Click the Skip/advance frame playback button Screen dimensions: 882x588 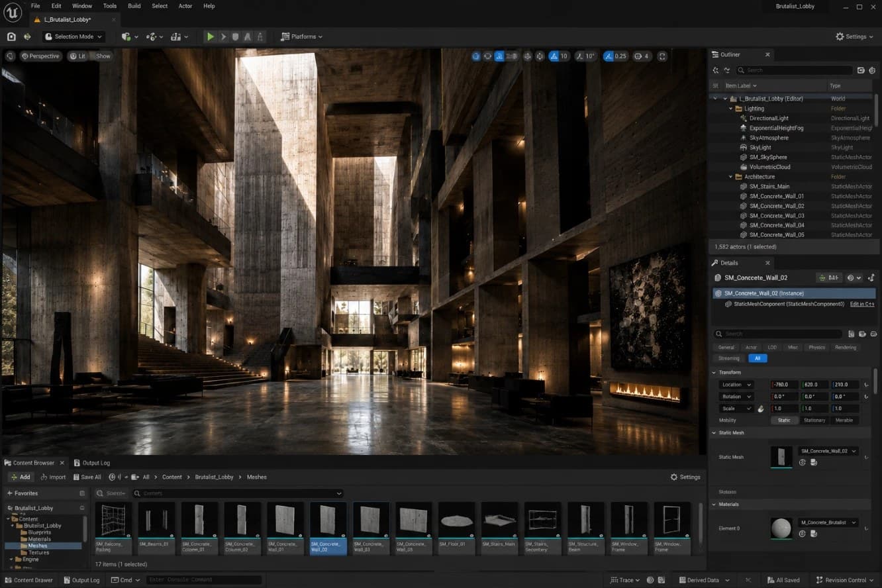coord(223,36)
